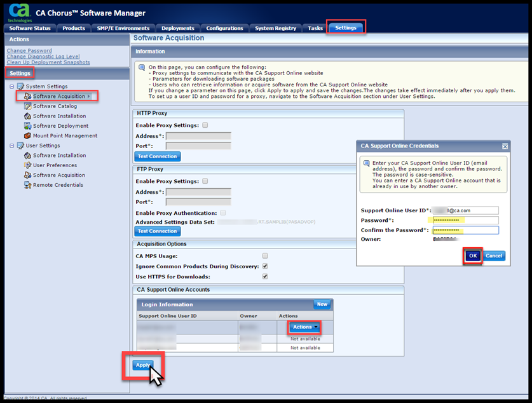Open the System Registry tab
Image resolution: width=532 pixels, height=403 pixels.
coord(275,28)
